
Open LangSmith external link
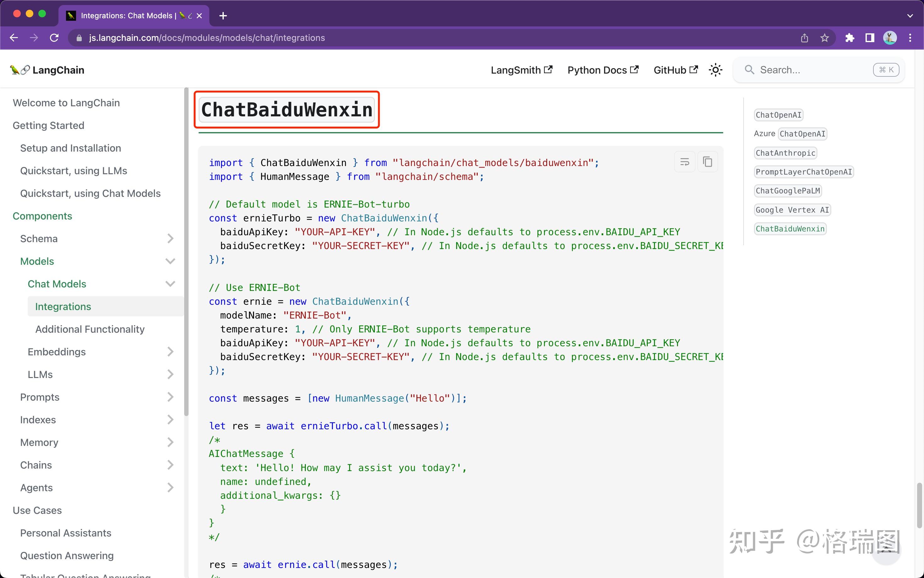[521, 70]
